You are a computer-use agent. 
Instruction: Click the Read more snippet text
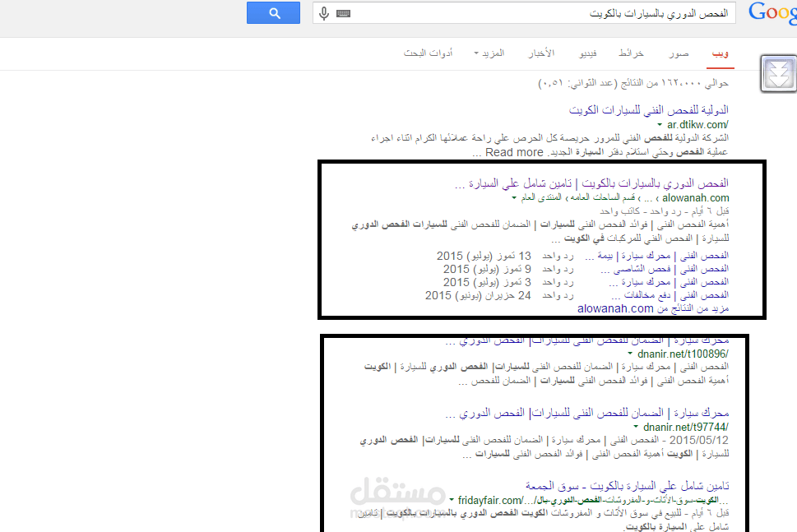point(514,152)
